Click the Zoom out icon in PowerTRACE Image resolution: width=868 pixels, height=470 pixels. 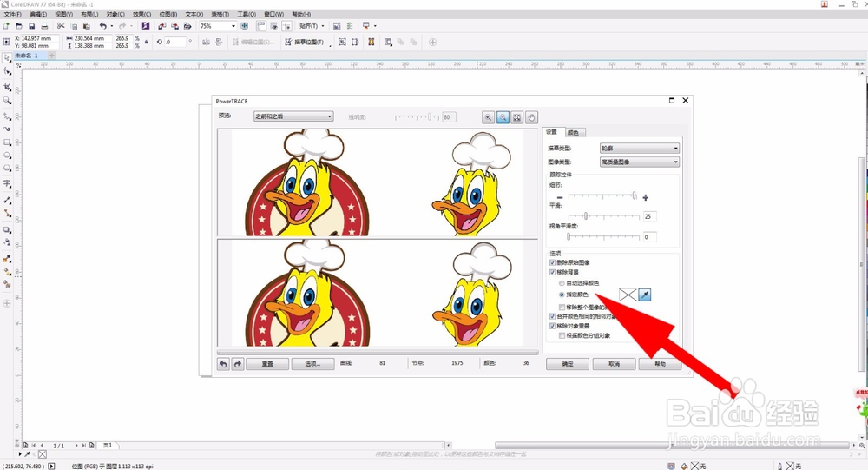[x=503, y=117]
